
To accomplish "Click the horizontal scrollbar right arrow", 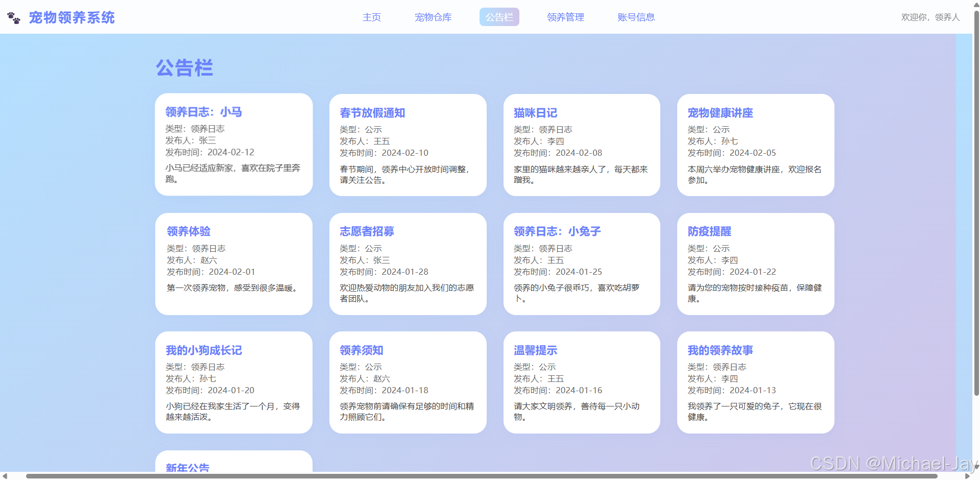I will pos(967,476).
